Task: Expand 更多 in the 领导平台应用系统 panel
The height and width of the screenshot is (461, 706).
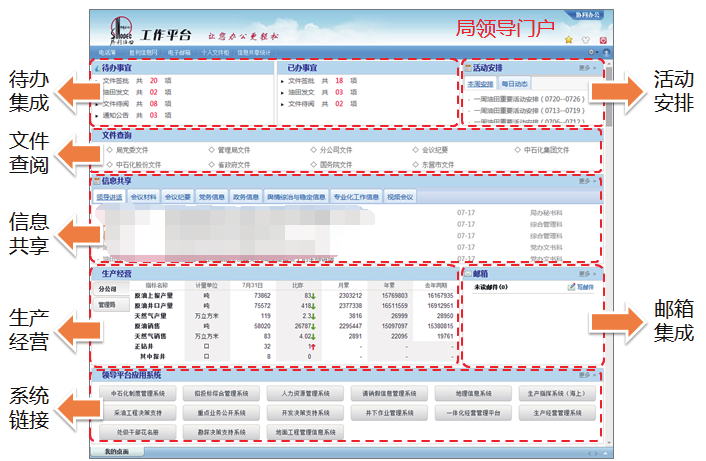Action: point(587,375)
